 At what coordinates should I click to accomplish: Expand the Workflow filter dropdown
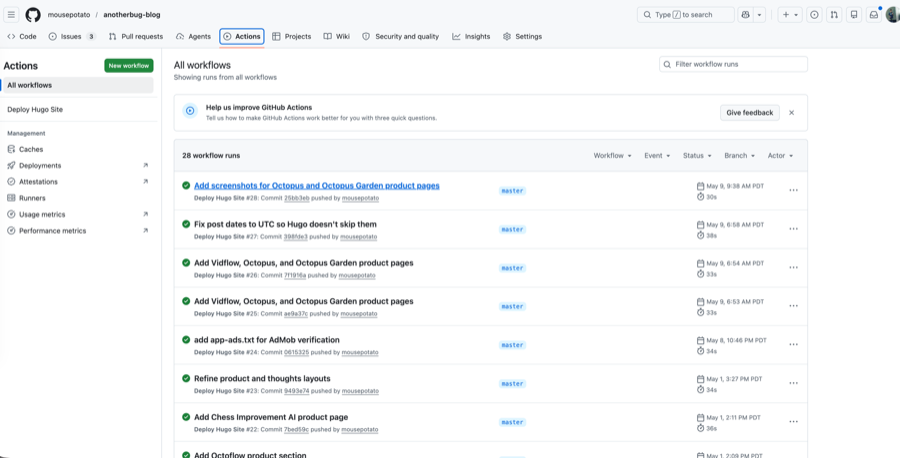click(x=612, y=156)
